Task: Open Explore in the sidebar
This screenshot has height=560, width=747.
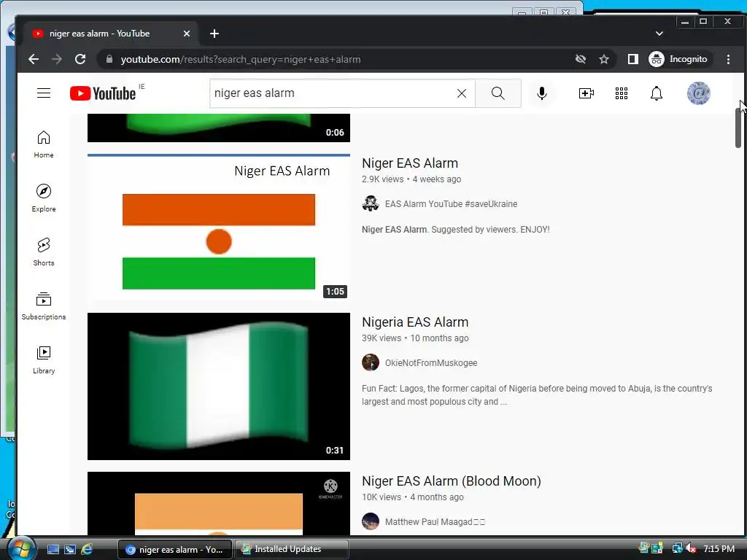Action: point(44,198)
